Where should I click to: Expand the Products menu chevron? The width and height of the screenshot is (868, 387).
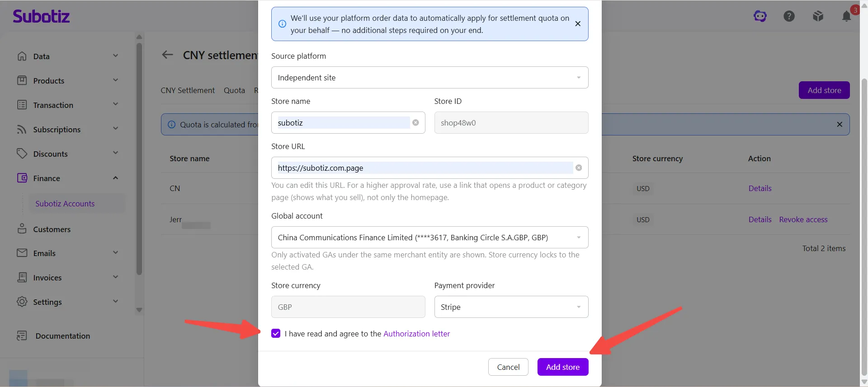(x=115, y=80)
